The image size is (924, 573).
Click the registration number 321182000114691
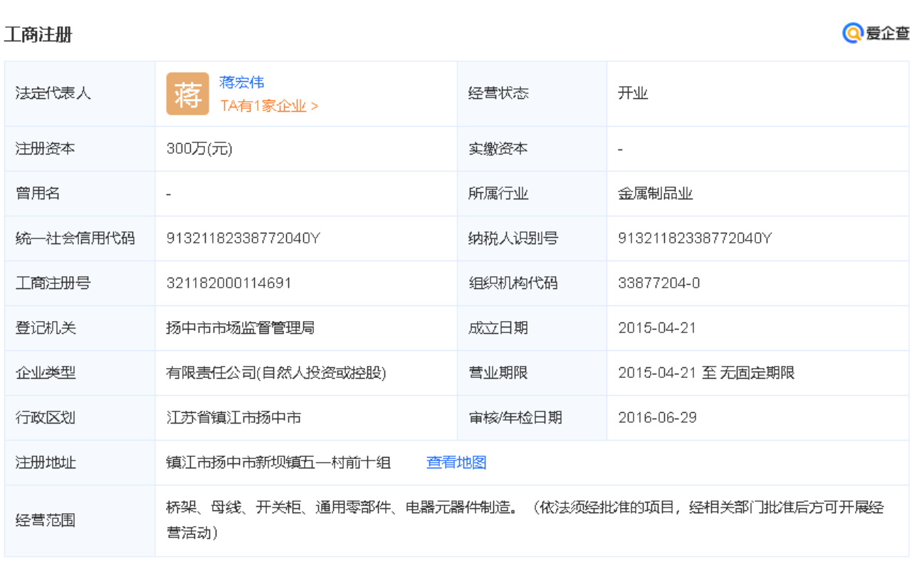click(229, 283)
